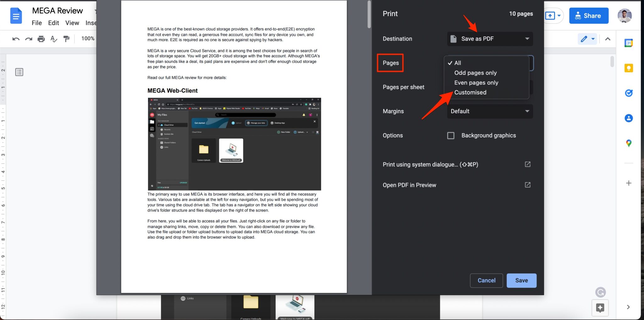The width and height of the screenshot is (644, 320).
Task: Click the MEGA Web-Client screenshot in preview
Action: pos(234,144)
